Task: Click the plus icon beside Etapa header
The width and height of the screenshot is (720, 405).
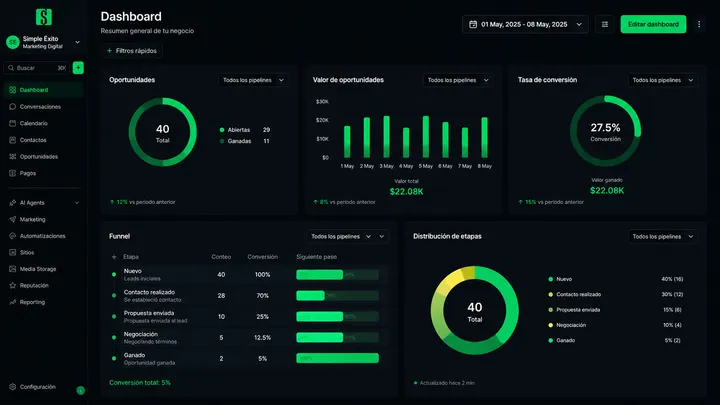Action: coord(114,257)
